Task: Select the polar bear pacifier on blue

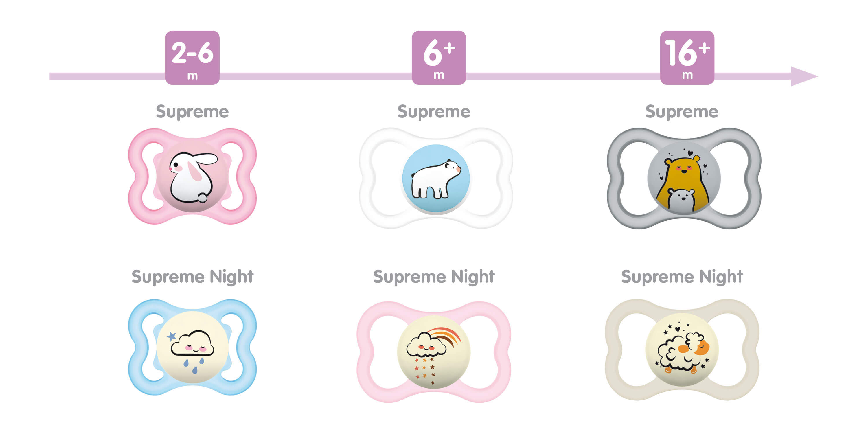Action: point(436,179)
